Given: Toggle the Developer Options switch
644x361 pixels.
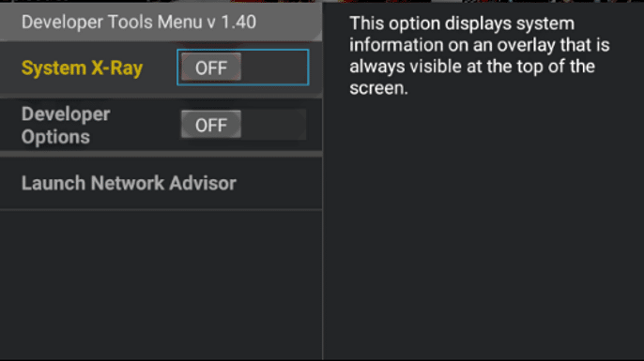Looking at the screenshot, I should point(243,125).
